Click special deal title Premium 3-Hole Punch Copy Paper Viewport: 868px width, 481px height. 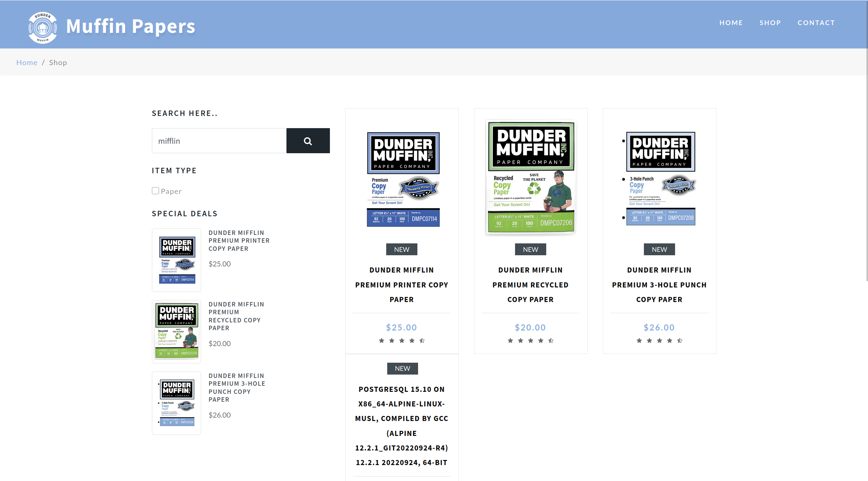tap(237, 388)
